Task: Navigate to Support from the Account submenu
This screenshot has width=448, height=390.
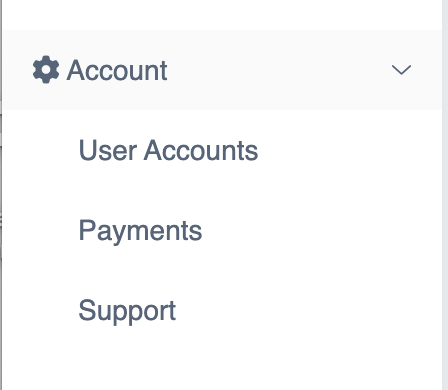Action: pyautogui.click(x=127, y=311)
